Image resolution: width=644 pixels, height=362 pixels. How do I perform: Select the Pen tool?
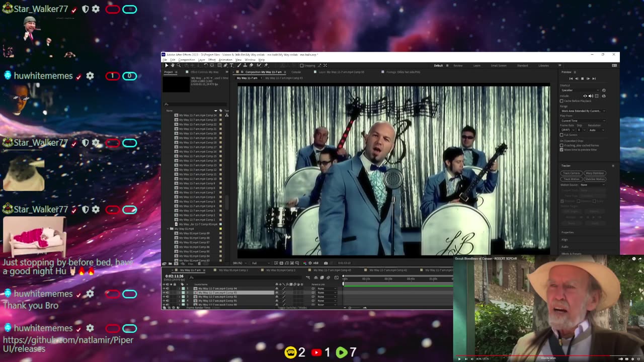point(225,65)
